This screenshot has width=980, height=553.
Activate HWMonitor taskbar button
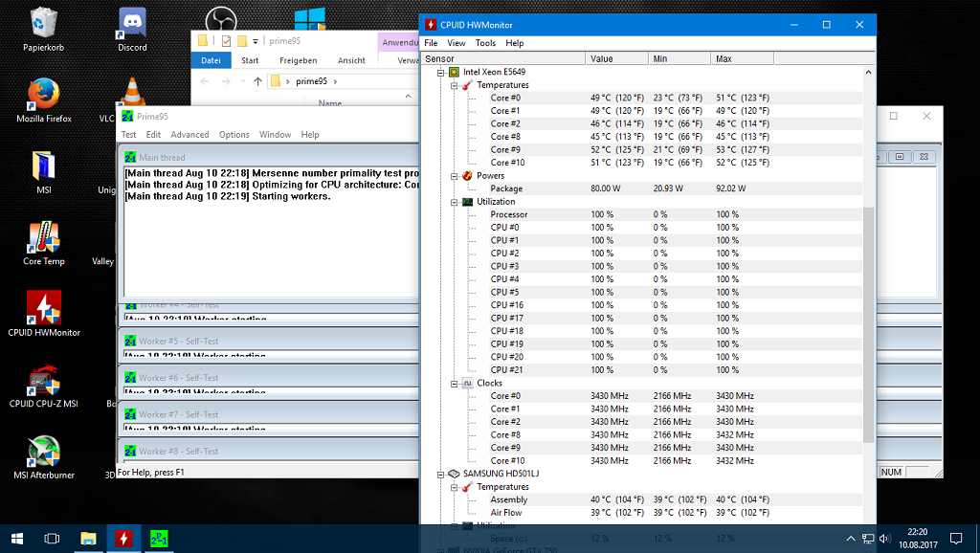click(x=123, y=538)
